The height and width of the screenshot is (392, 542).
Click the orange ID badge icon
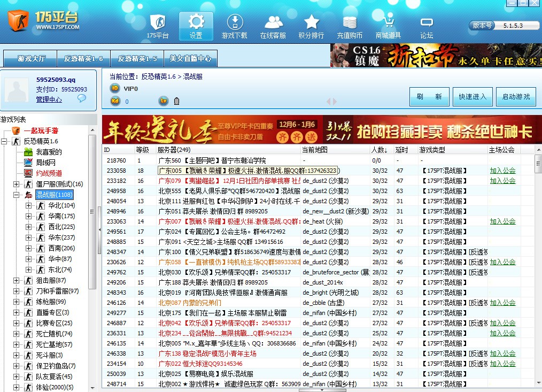115,88
